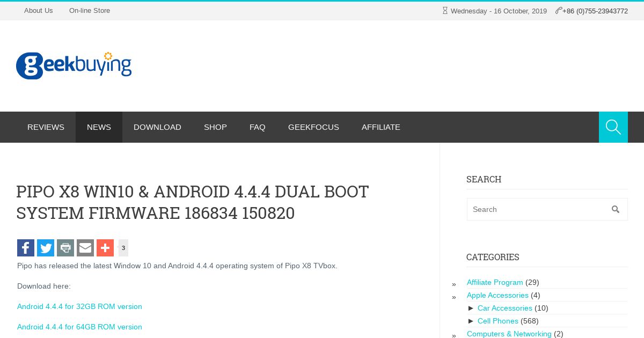Open Computers & Networking category
Viewport: 644px width, 338px height.
click(x=509, y=334)
